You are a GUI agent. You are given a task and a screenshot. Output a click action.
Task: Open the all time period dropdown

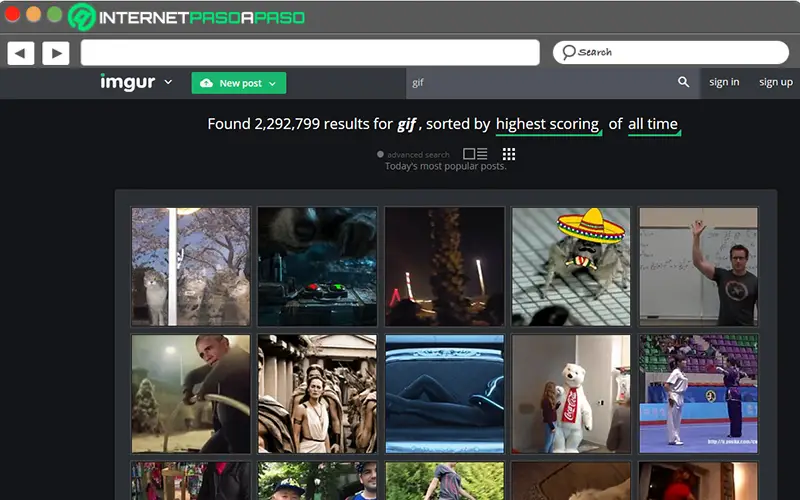click(x=654, y=125)
